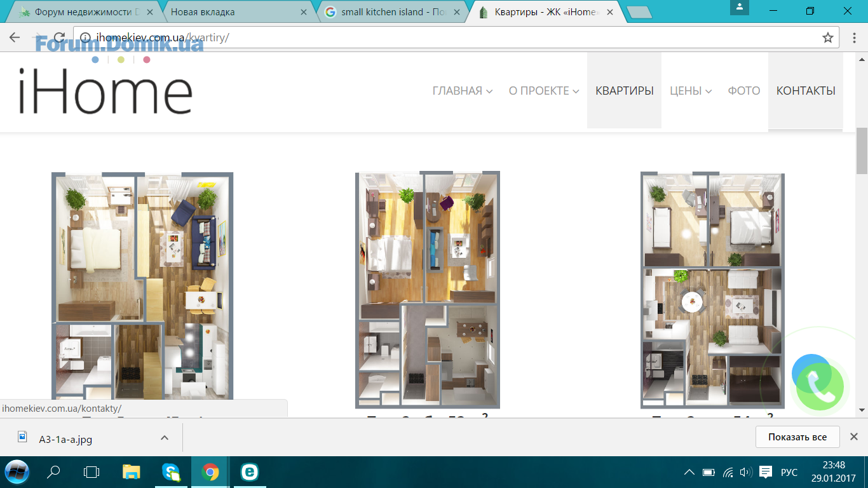The image size is (868, 488).
Task: Open the right apartment floor plan image
Action: [712, 290]
